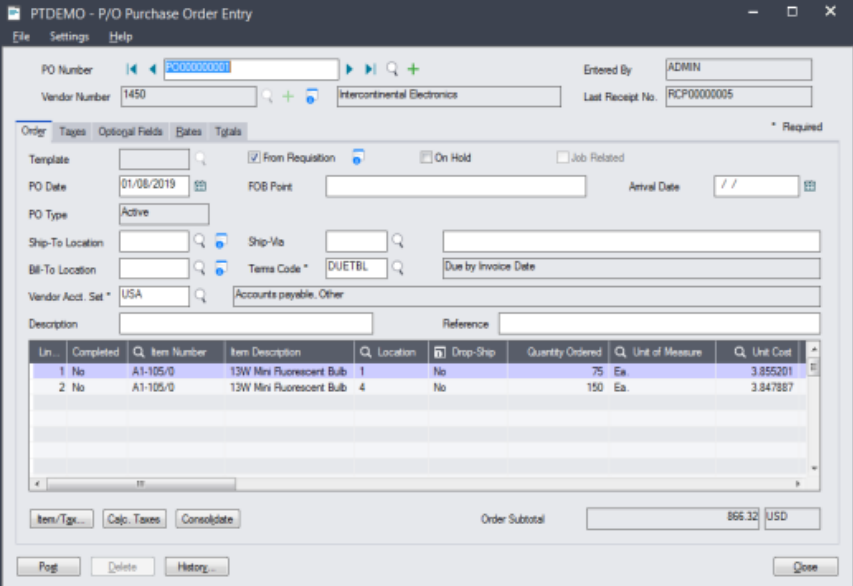
Task: Open Ship-To Location zoom icon
Action: pos(220,241)
